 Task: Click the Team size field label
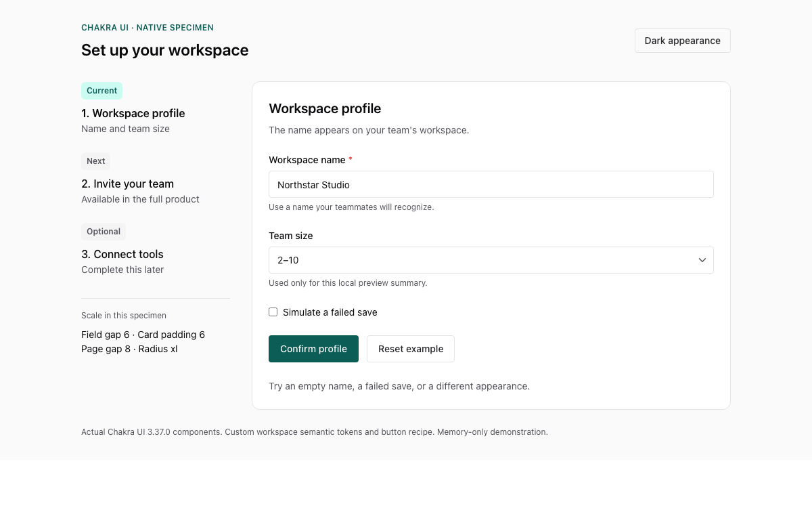(291, 236)
